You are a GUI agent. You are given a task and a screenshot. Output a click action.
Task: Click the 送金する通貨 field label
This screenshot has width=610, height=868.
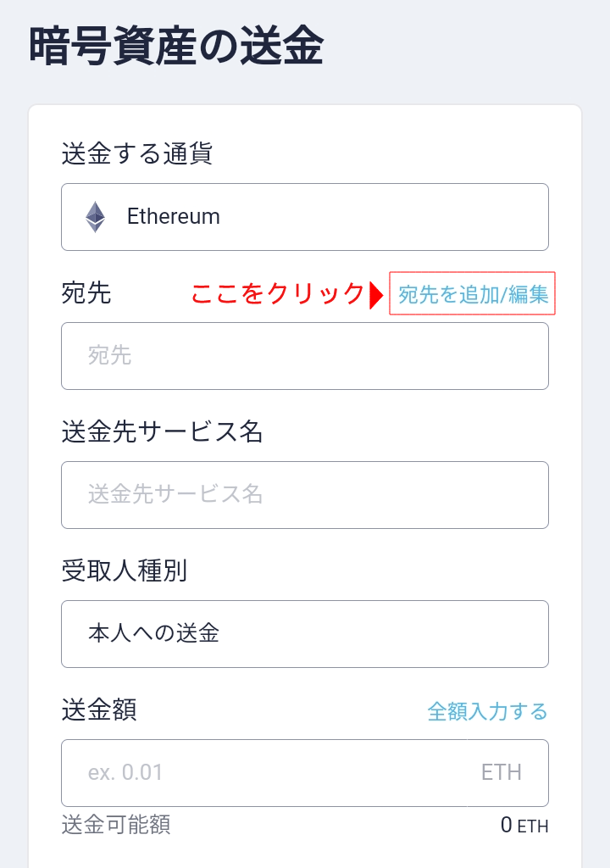[x=136, y=154]
